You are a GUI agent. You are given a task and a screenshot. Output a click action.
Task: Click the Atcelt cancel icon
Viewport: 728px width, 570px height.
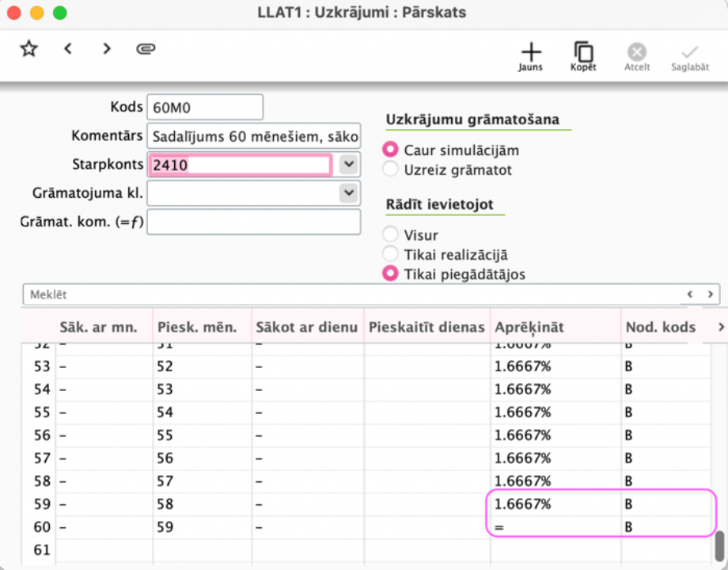636,57
